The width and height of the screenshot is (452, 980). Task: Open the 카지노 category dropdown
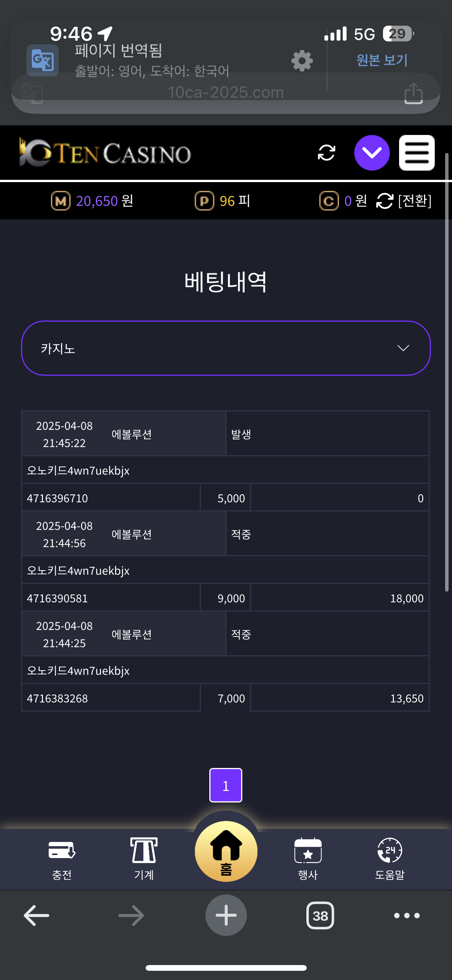click(x=226, y=348)
